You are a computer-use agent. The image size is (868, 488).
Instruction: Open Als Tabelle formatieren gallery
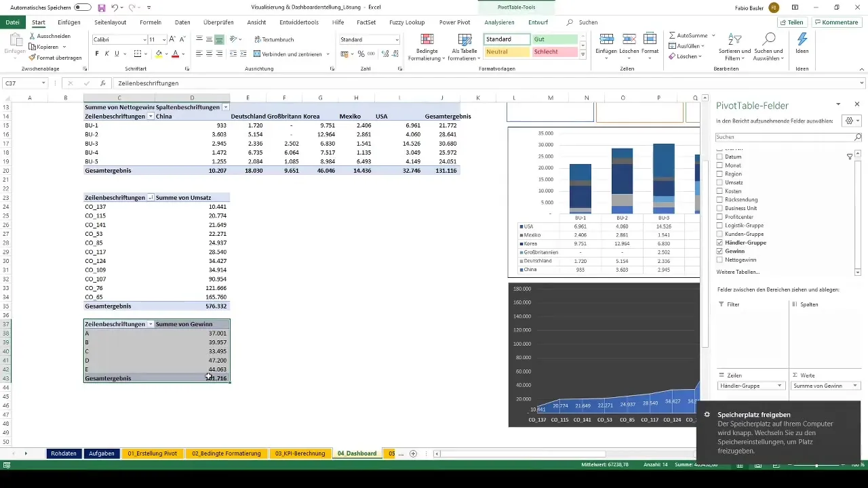click(464, 47)
